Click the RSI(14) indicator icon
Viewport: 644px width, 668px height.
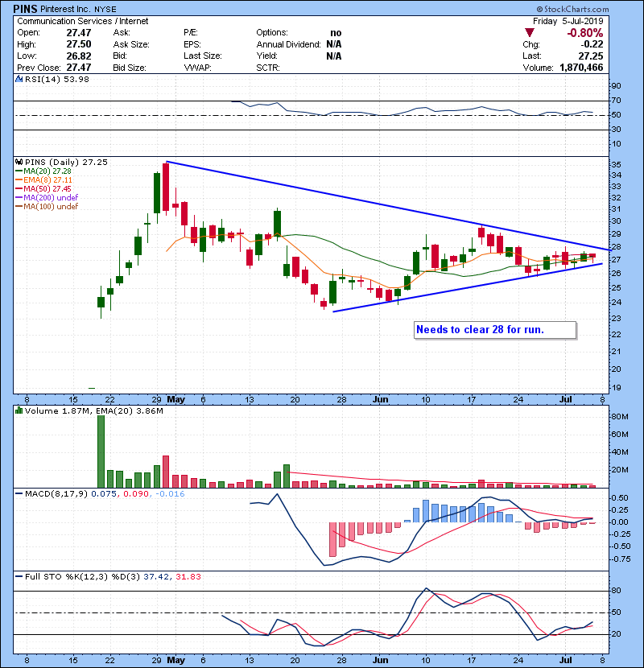[x=19, y=79]
